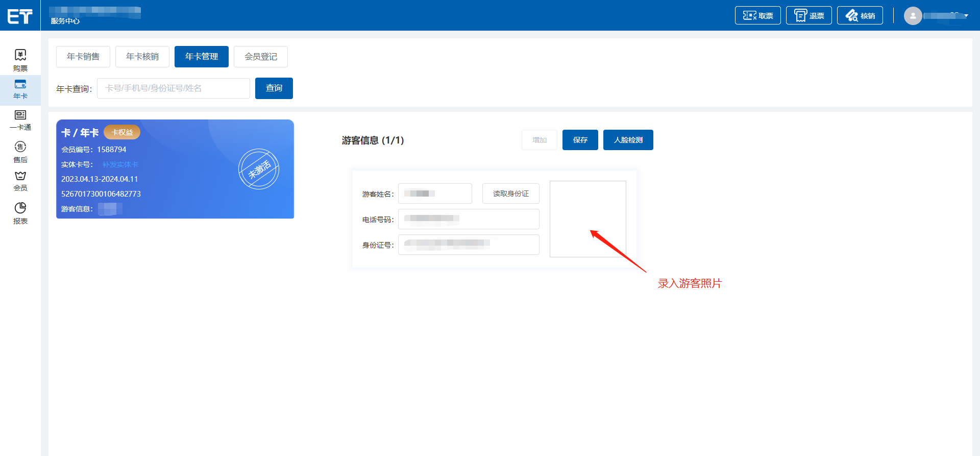Switch to the 会员登记 tab
This screenshot has width=980, height=456.
click(260, 57)
